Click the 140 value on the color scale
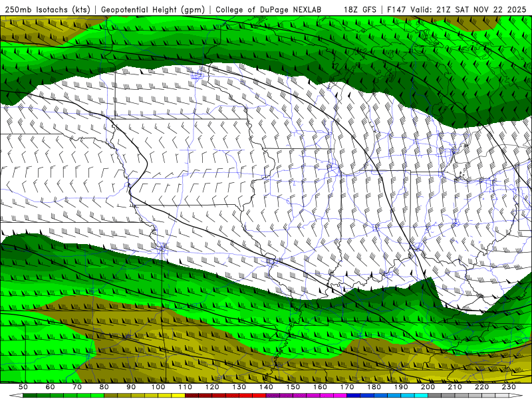 [x=267, y=387]
